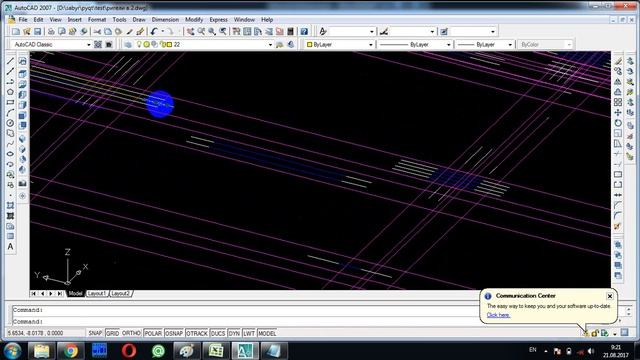Toggle SNAP mode in status bar
This screenshot has height=360, width=640.
(95, 333)
